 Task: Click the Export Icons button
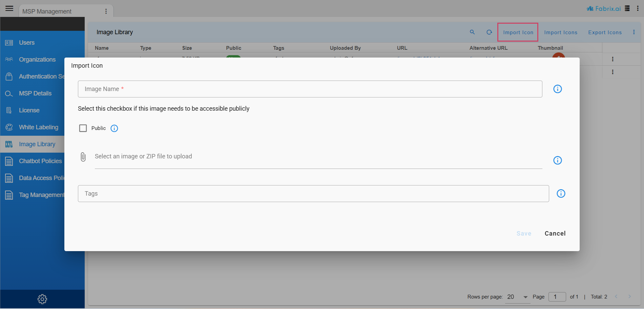pos(605,32)
